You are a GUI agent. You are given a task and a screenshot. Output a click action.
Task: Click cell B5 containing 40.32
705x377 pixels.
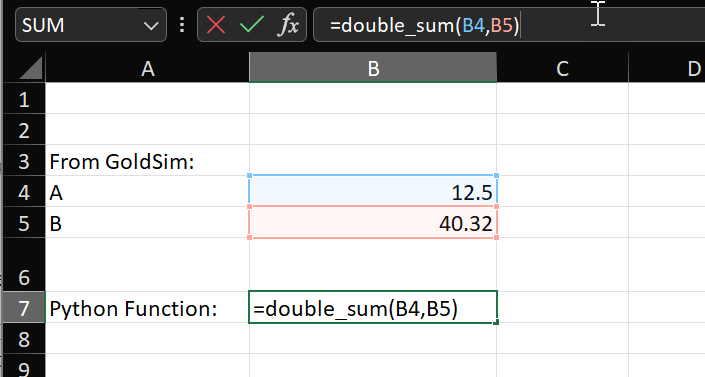pyautogui.click(x=373, y=223)
